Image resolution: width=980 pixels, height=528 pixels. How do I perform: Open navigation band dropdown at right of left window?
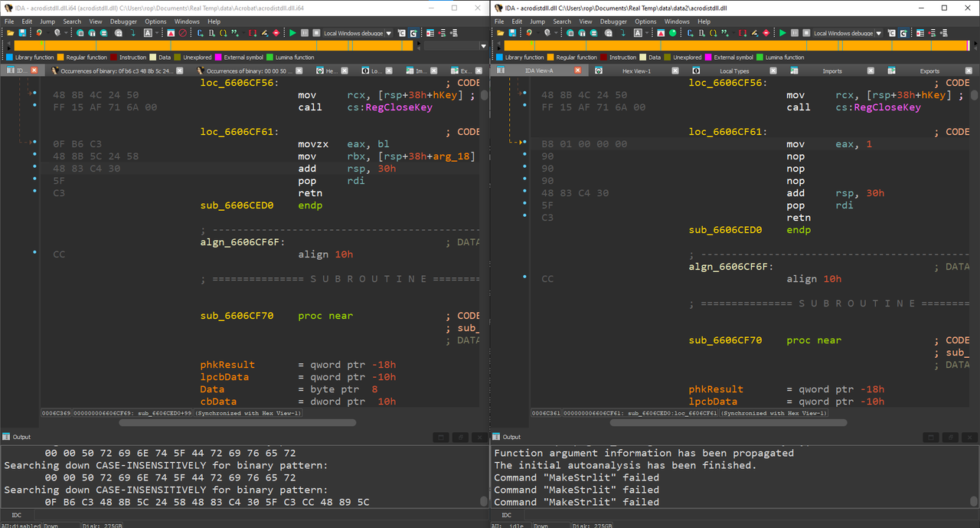[483, 46]
